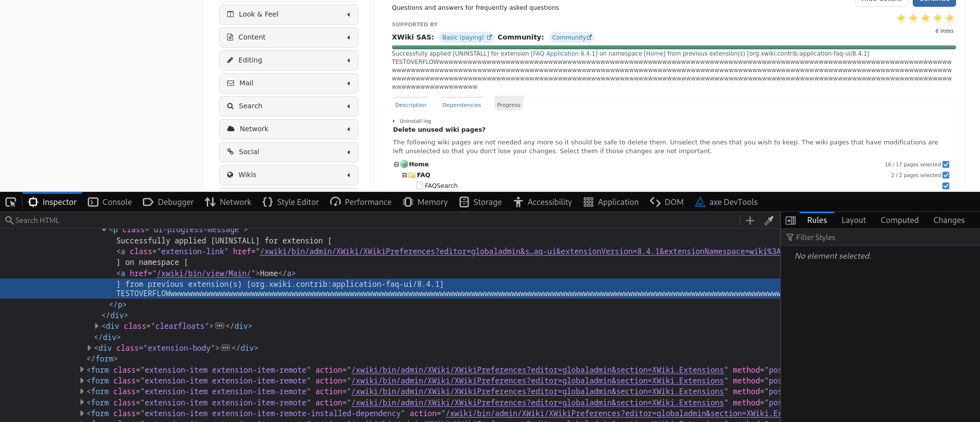Click the plus icon to create new node
The height and width of the screenshot is (422, 980).
[750, 221]
